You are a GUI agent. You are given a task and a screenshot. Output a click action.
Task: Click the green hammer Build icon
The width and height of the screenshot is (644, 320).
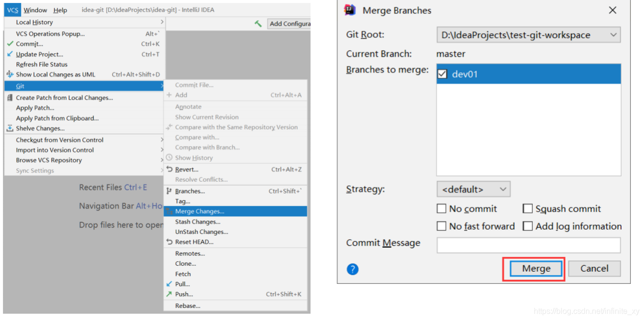258,23
